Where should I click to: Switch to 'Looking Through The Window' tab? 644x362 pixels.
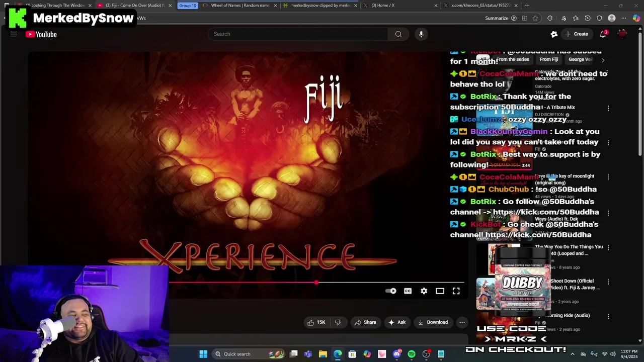[x=55, y=6]
